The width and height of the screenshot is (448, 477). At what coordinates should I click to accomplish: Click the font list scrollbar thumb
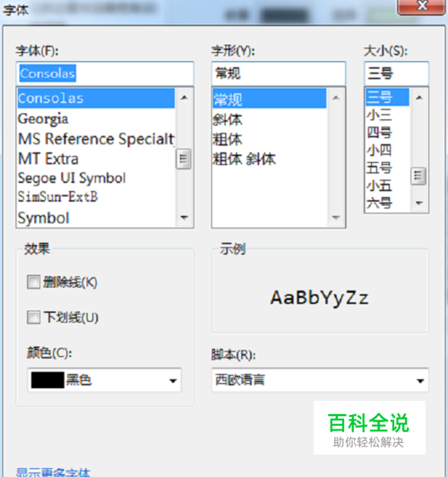point(184,159)
